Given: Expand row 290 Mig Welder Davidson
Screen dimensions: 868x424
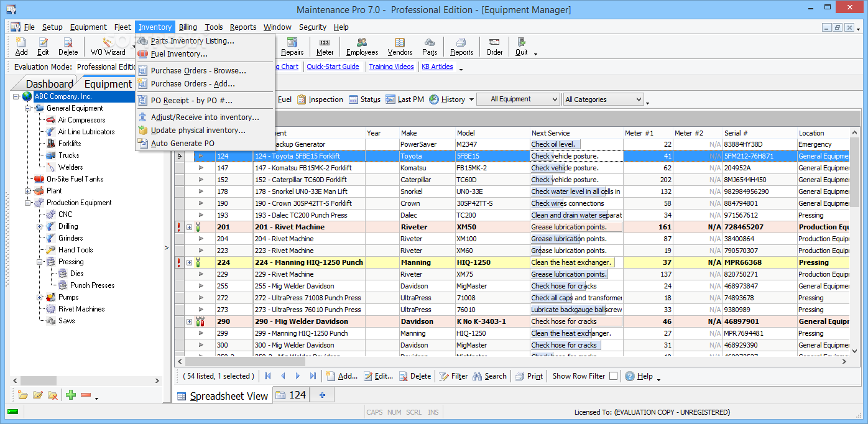Looking at the screenshot, I should [189, 321].
